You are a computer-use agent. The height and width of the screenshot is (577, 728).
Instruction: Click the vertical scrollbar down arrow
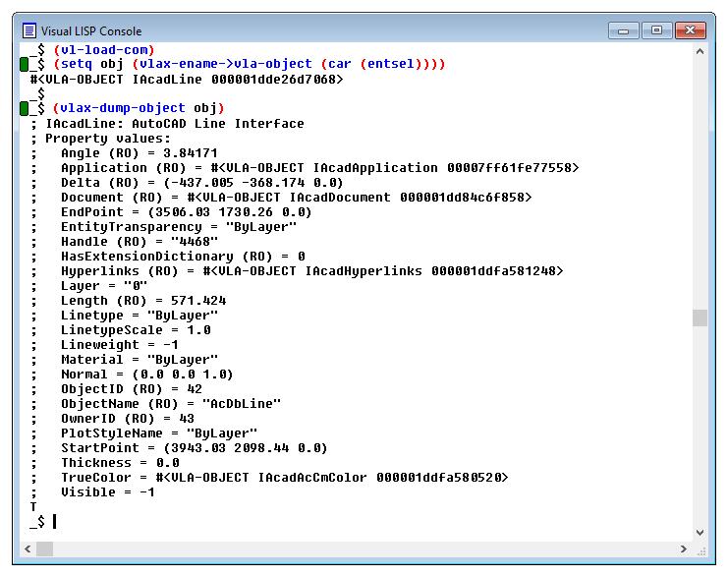pos(700,533)
